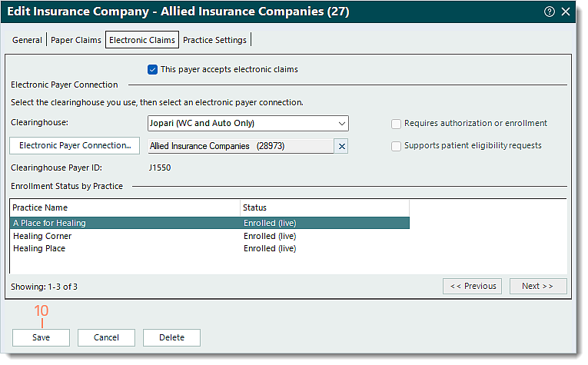Select the Electronic Claims tab
This screenshot has width=588, height=365.
[x=143, y=40]
